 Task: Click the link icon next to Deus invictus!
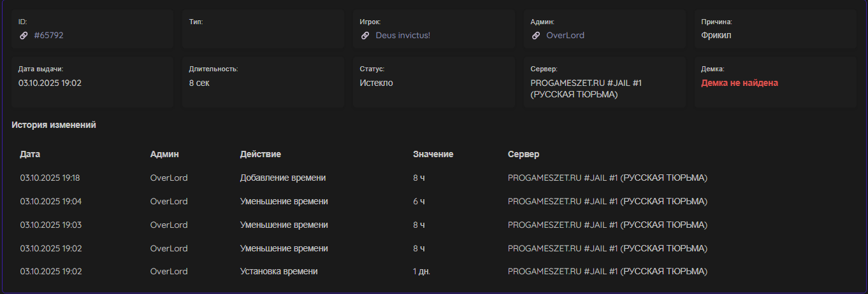(x=365, y=36)
